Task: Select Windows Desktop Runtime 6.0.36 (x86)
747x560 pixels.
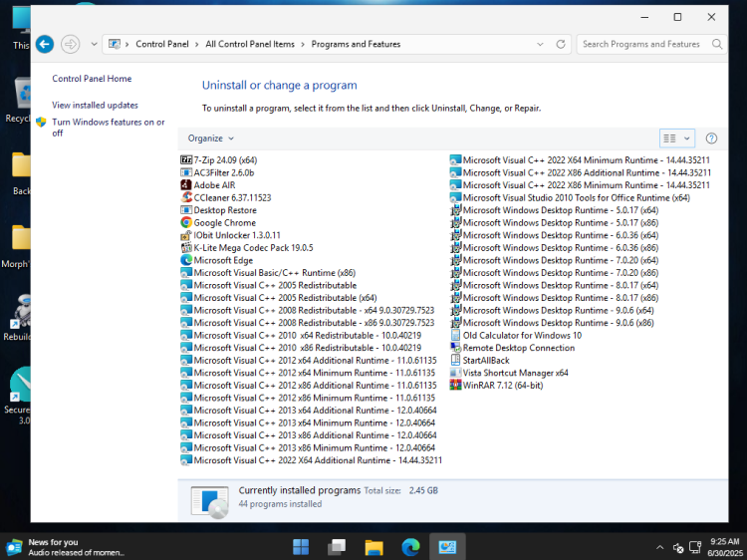Action: click(x=560, y=247)
